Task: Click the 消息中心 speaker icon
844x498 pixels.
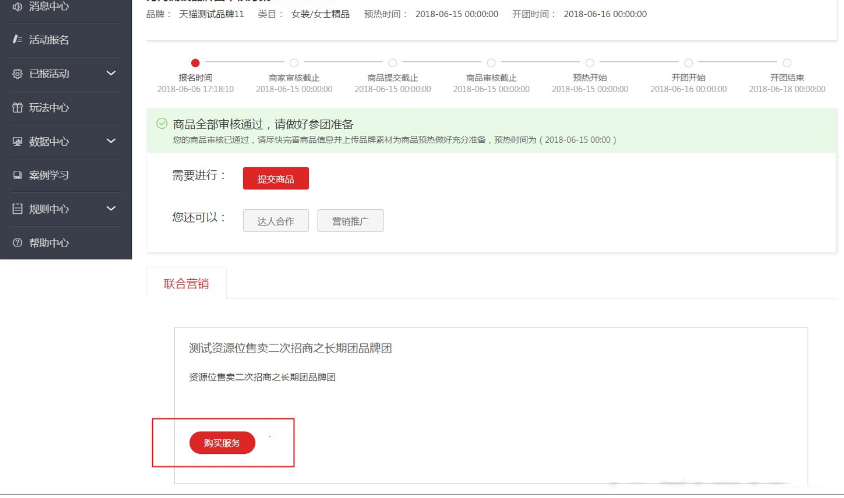Action: [x=17, y=6]
